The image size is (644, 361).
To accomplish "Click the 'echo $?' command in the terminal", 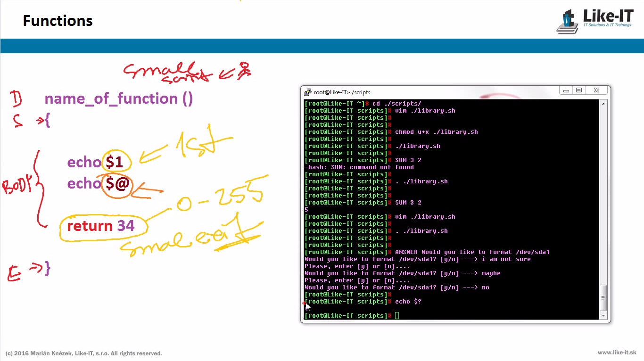I will tap(408, 302).
